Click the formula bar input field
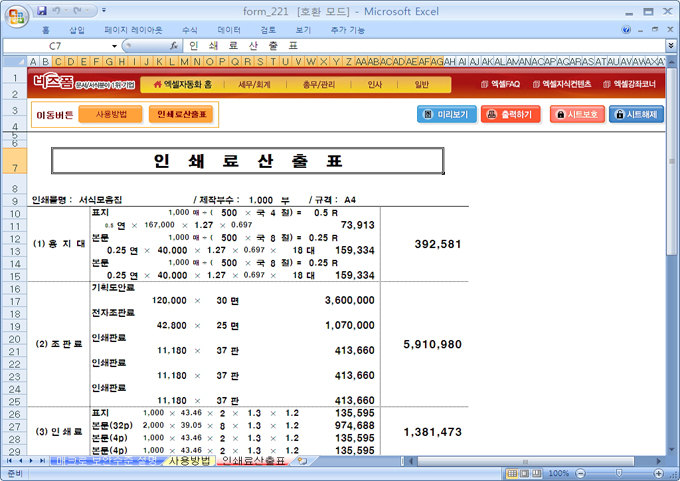Image resolution: width=680 pixels, height=481 pixels. [420, 46]
